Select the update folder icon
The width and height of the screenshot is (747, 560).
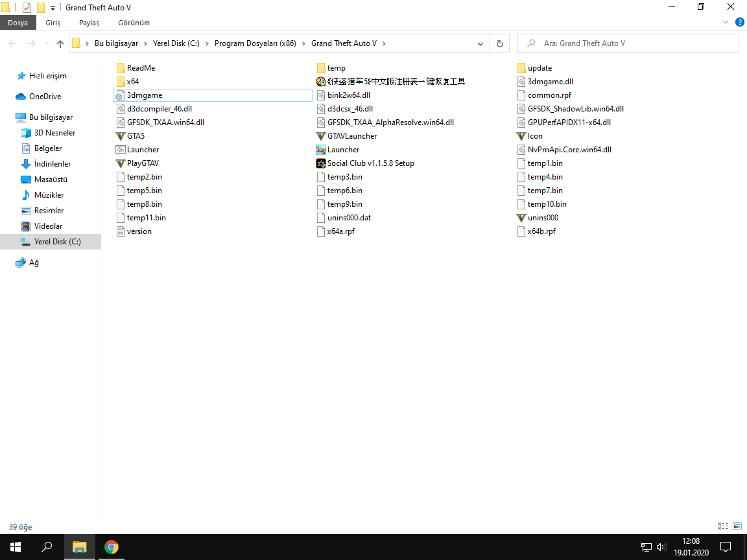click(x=521, y=68)
